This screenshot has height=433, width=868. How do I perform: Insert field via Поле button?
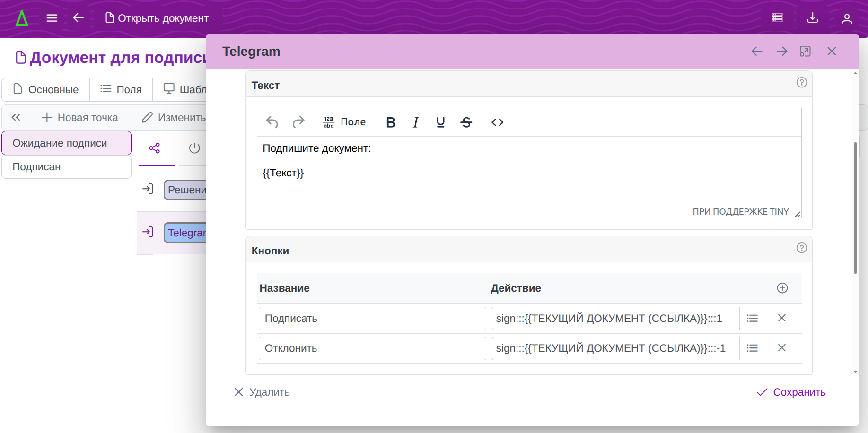344,122
